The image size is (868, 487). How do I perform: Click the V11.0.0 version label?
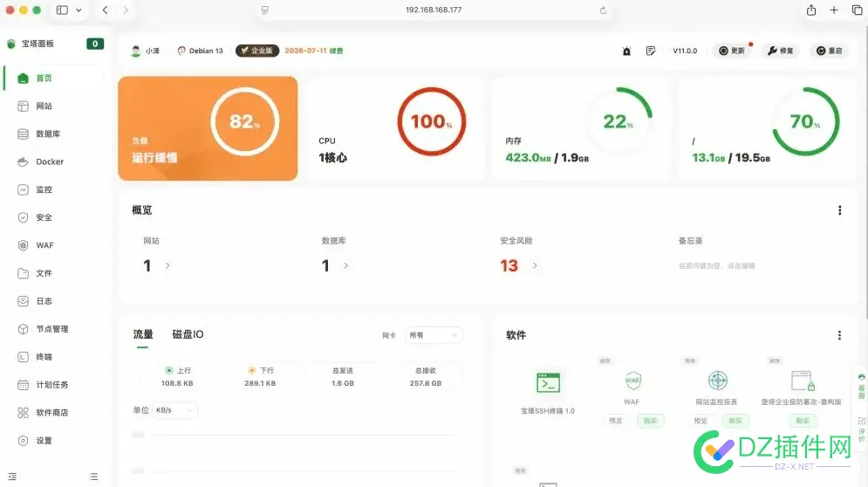[x=685, y=51]
